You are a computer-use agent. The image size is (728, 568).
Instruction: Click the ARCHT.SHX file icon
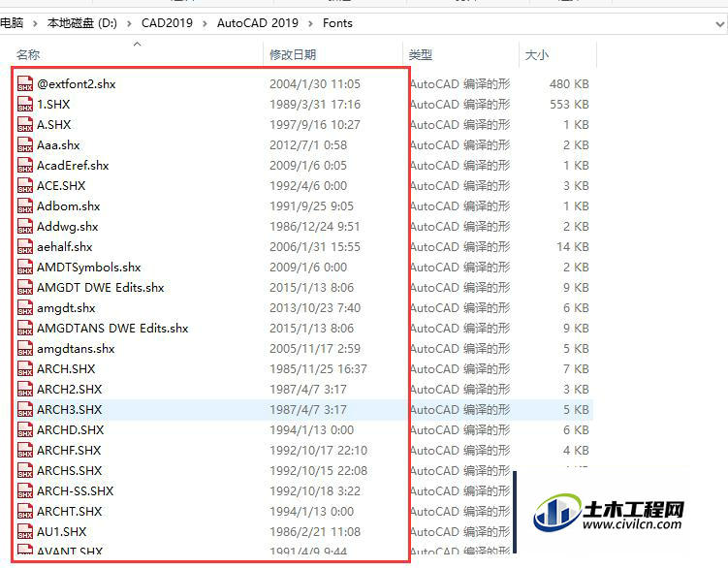25,512
